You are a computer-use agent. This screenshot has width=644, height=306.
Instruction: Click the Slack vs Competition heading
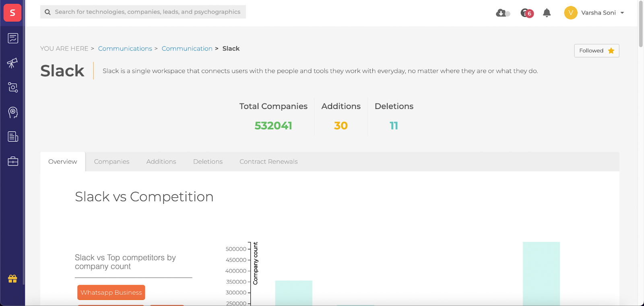pyautogui.click(x=144, y=197)
